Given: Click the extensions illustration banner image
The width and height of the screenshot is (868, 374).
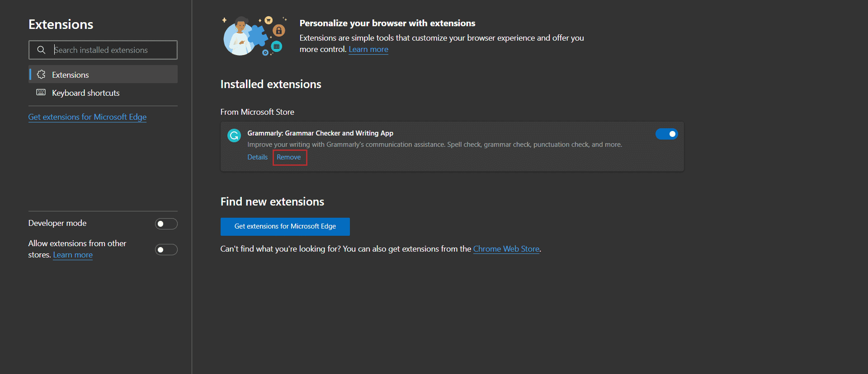Looking at the screenshot, I should coord(255,36).
